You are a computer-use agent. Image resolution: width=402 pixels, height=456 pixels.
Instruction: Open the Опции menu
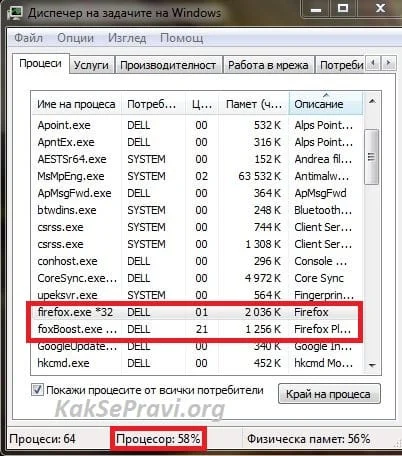[75, 38]
